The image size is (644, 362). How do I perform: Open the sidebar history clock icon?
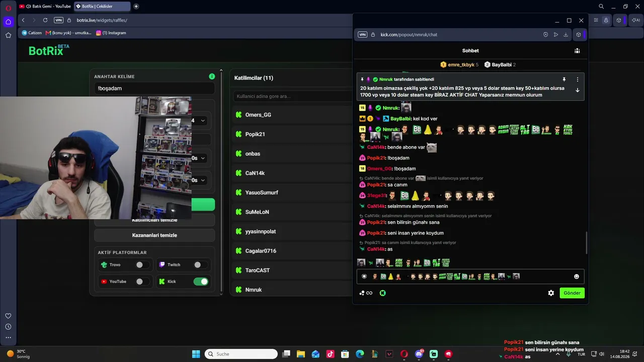(x=8, y=327)
